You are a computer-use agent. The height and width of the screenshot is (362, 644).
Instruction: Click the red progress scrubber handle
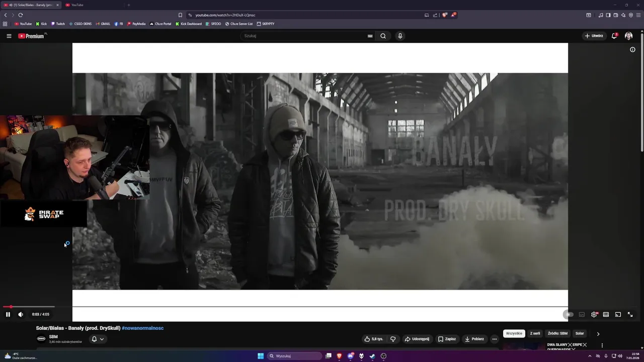(11, 307)
